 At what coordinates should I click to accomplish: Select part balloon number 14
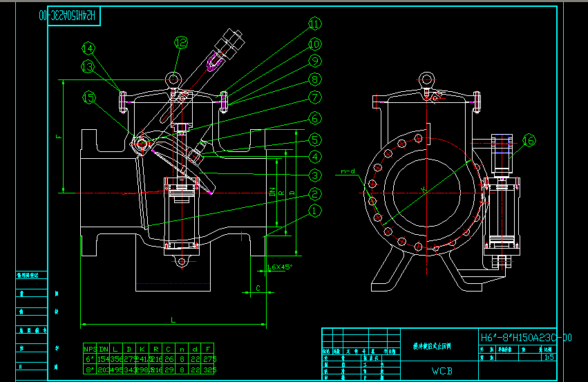coord(88,48)
